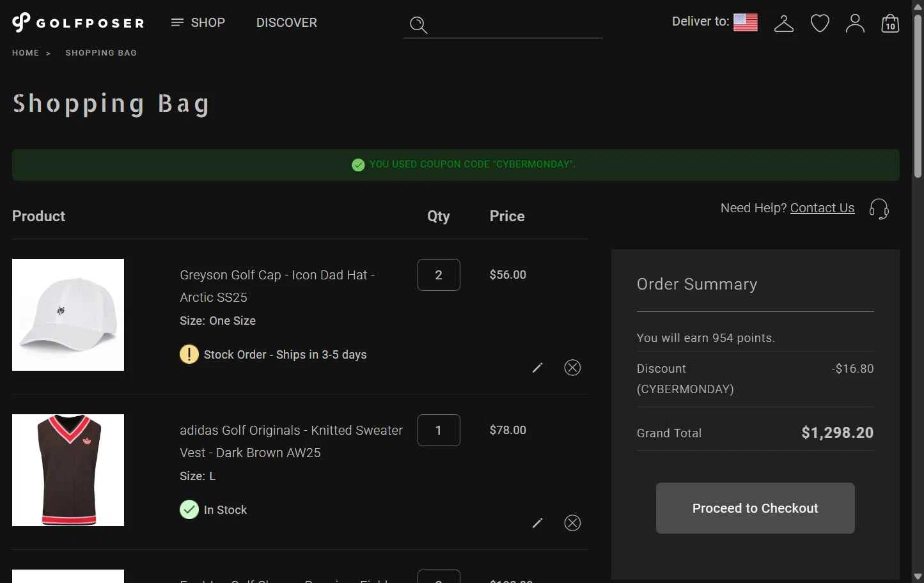The image size is (924, 583).
Task: Click the $78.00 price
Action: 508,430
